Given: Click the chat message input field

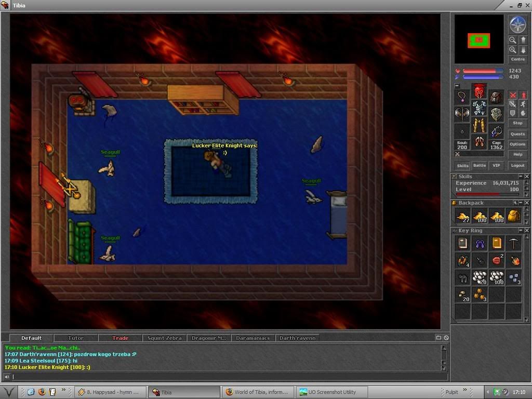Looking at the screenshot, I should click(229, 377).
